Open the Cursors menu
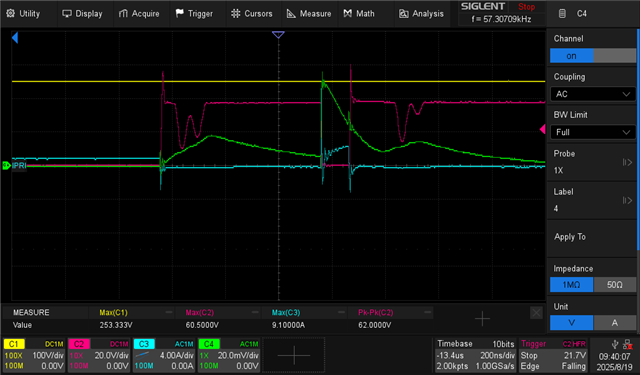This screenshot has width=640, height=375. click(251, 13)
